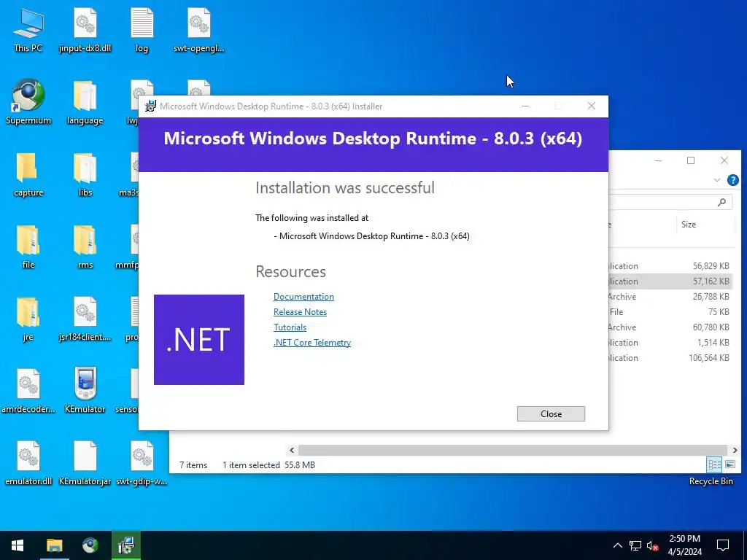Screen dimensions: 747x560
Task: Open the .NET Core Telemetry link
Action: (x=312, y=343)
